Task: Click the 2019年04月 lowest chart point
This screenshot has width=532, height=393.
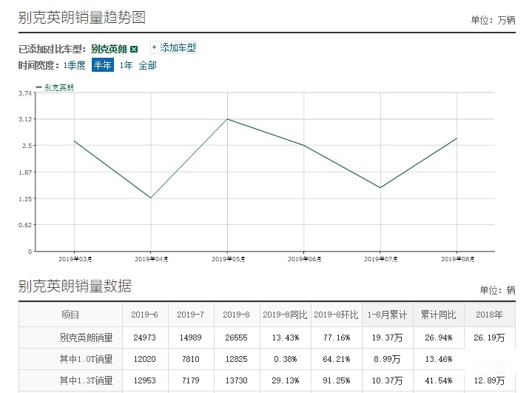Action: tap(151, 198)
